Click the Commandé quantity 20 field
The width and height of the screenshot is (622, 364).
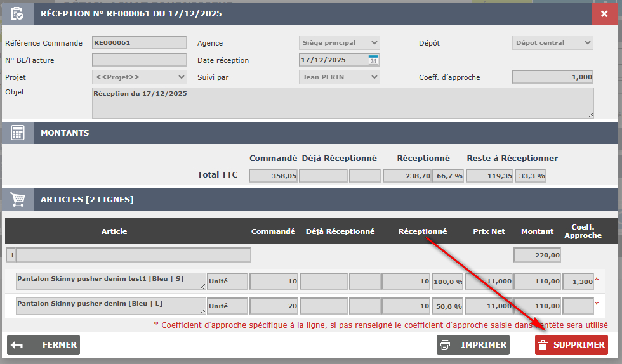pos(274,306)
